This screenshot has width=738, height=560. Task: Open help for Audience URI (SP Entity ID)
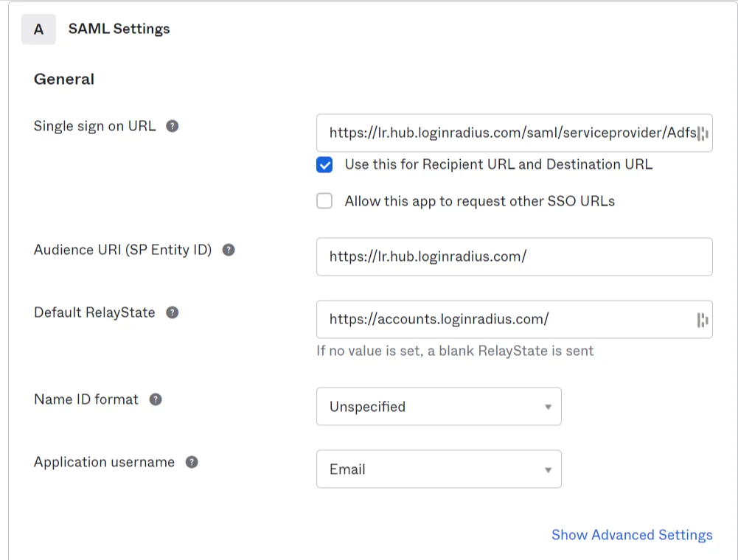[x=229, y=250]
